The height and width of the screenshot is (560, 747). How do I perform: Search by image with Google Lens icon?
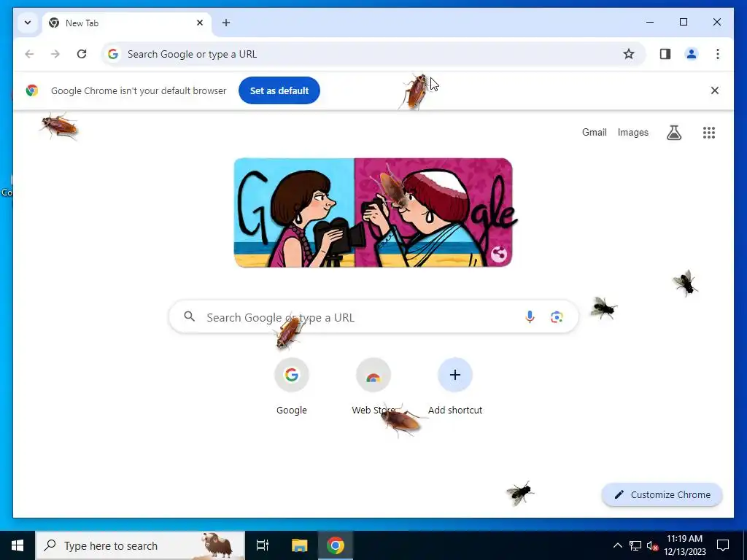coord(557,316)
